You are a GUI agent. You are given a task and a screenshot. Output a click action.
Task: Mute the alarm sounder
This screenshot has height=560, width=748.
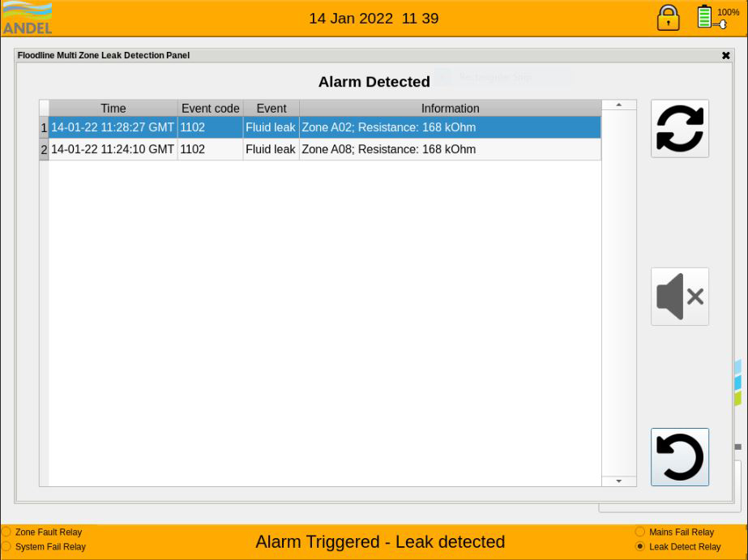point(679,297)
